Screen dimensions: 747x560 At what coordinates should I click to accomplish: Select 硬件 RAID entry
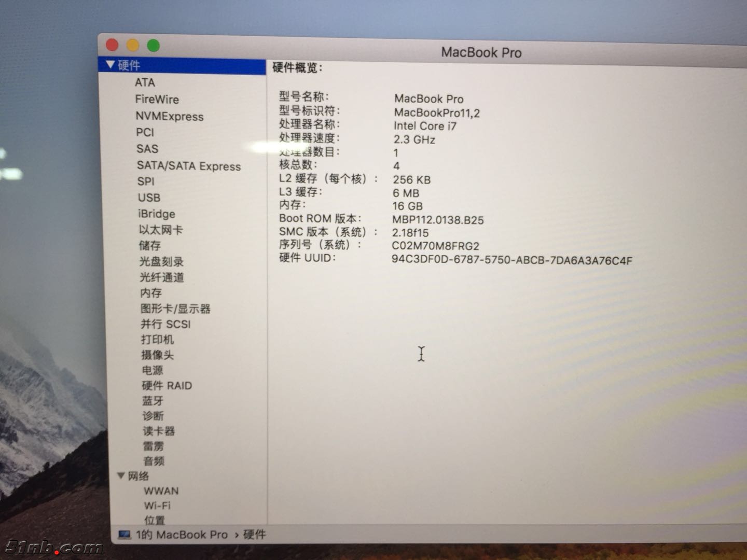[167, 385]
